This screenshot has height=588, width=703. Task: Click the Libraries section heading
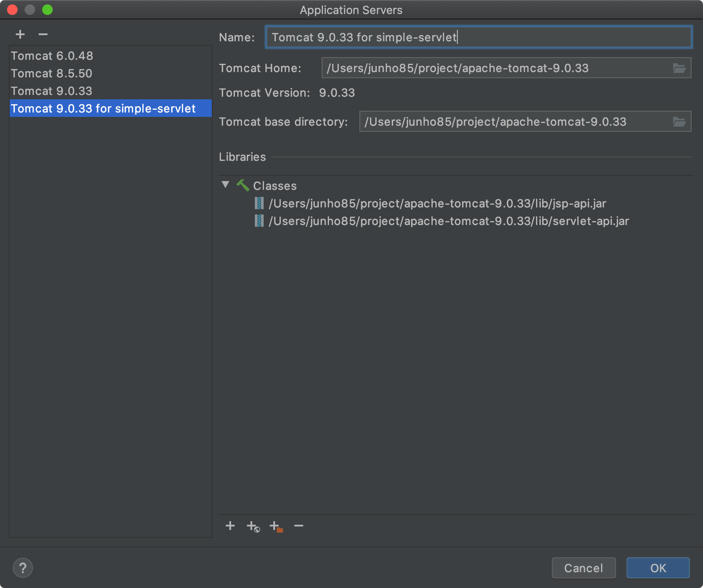242,157
